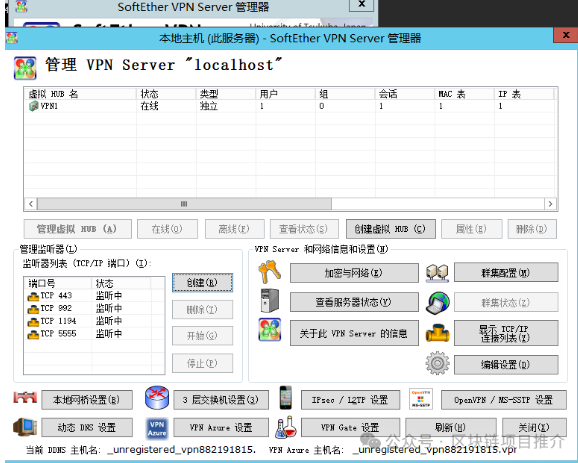Click the hub list left scroll arrow
578x463 pixels.
31,204
